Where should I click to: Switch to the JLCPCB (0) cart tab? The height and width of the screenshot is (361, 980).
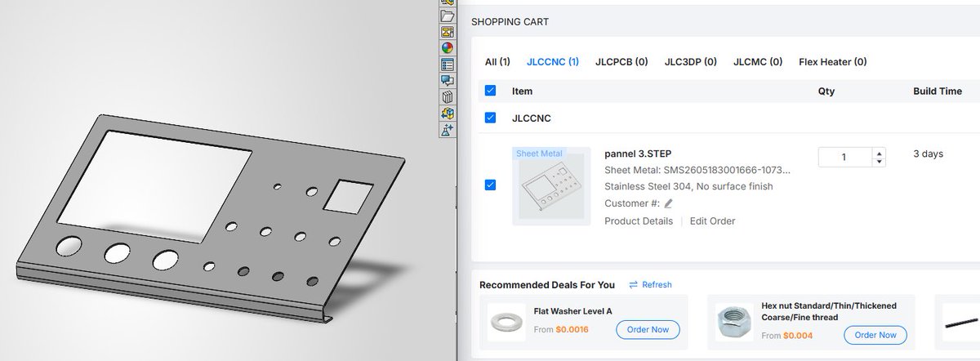coord(622,61)
